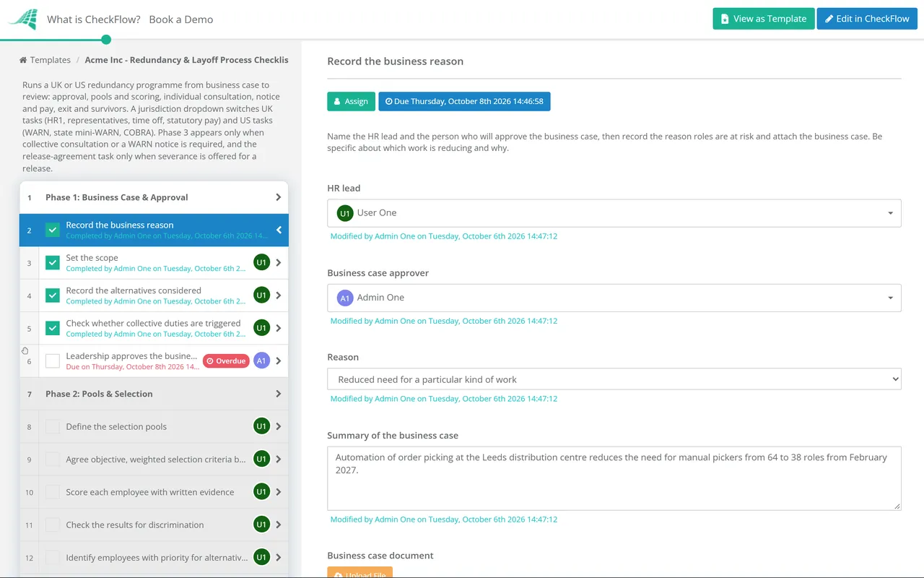Click the Overdue badge on task 6
924x578 pixels.
pos(226,361)
